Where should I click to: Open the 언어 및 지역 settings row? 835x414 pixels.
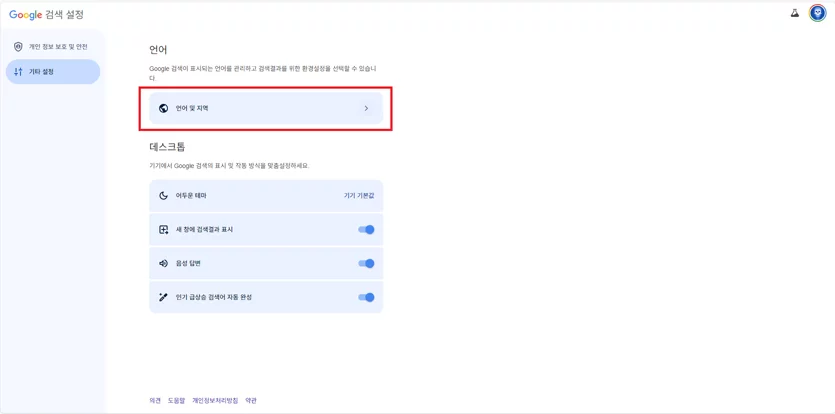click(x=266, y=108)
